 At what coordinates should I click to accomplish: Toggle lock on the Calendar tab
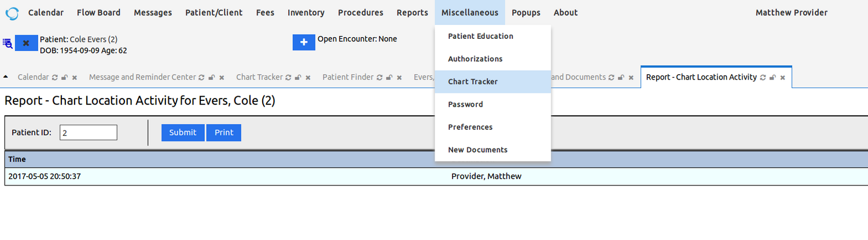[65, 77]
